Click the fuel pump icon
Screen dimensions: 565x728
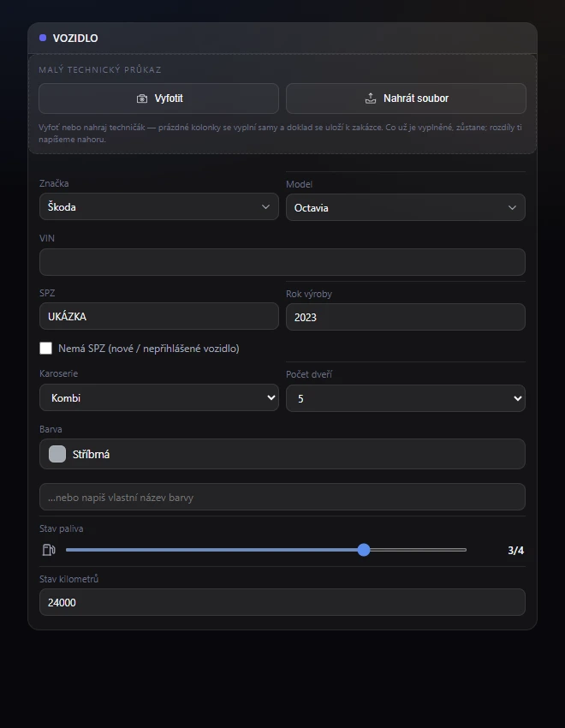[x=49, y=550]
